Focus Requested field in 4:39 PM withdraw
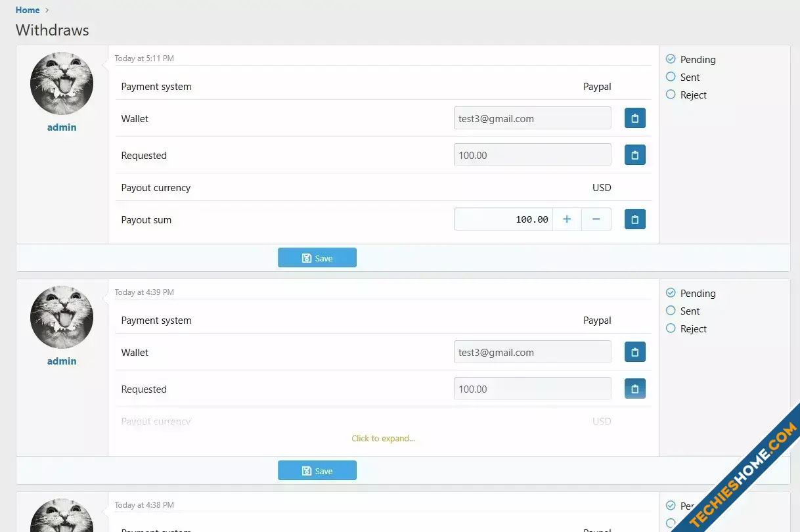 click(x=533, y=389)
